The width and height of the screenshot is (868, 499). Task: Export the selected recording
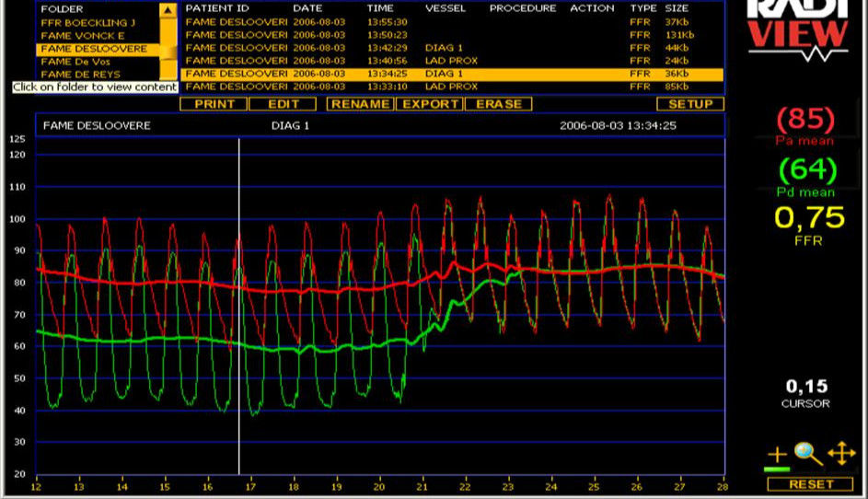click(429, 104)
